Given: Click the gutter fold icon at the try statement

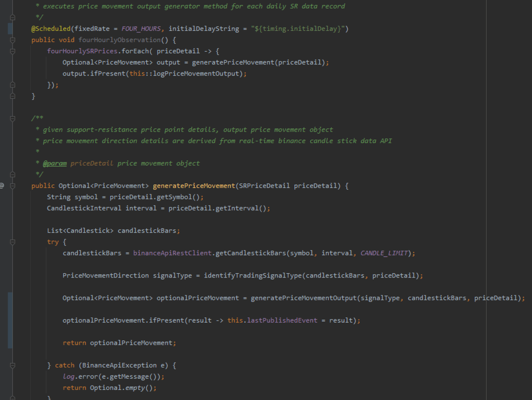Looking at the screenshot, I should (x=12, y=241).
